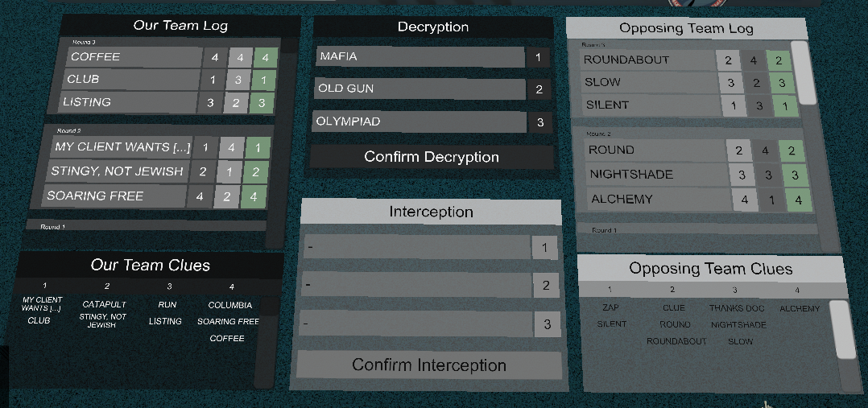
Task: Click interception number button 1
Action: click(x=544, y=248)
